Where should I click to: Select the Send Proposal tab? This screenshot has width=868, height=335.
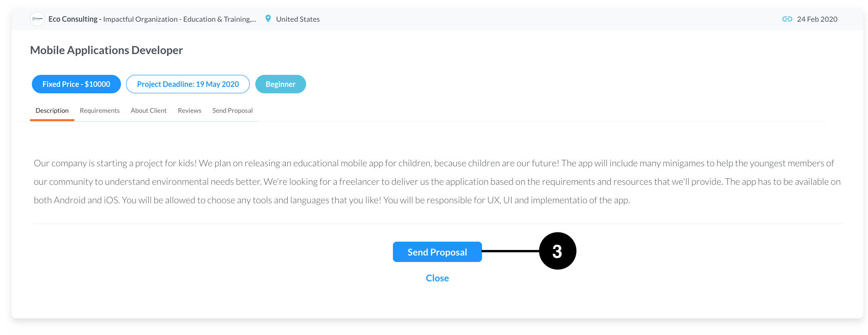point(233,111)
